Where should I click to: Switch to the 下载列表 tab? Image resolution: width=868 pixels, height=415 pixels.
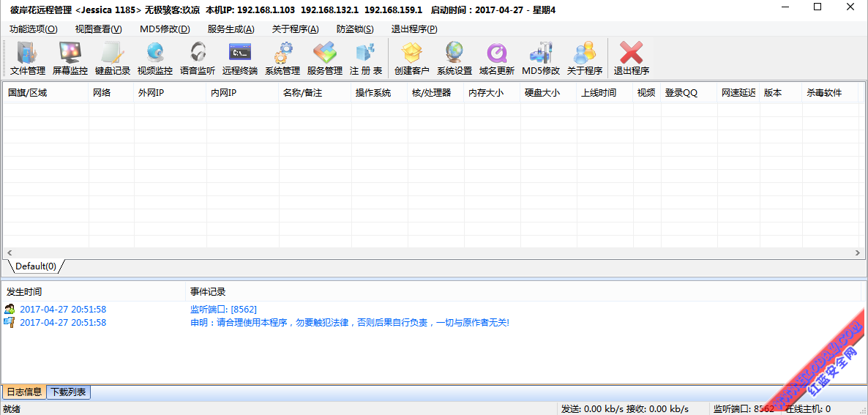coord(68,392)
